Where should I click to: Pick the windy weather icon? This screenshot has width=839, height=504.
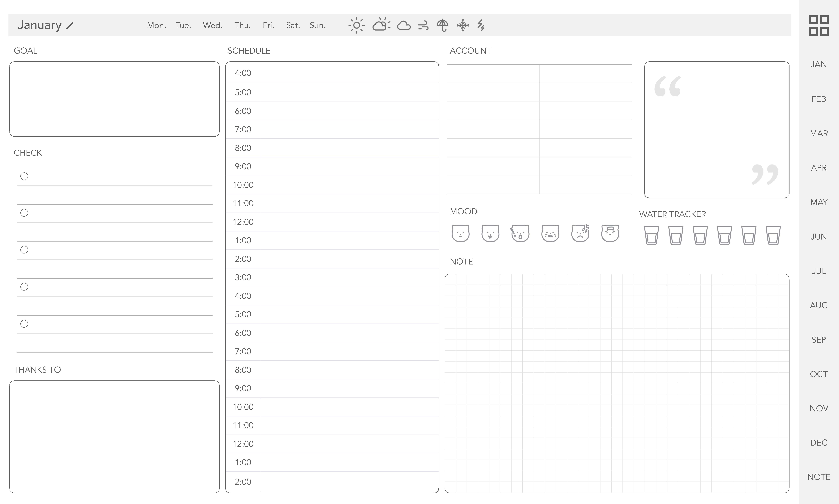point(423,25)
